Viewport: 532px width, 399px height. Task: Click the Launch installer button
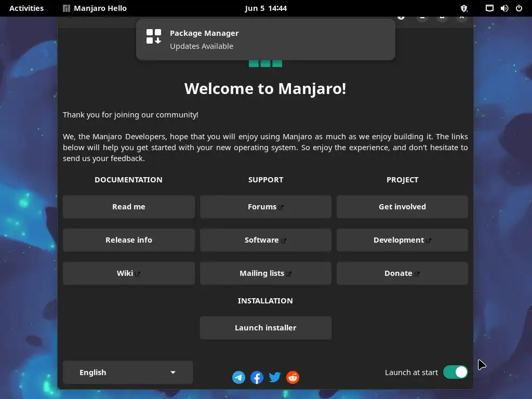pos(265,328)
